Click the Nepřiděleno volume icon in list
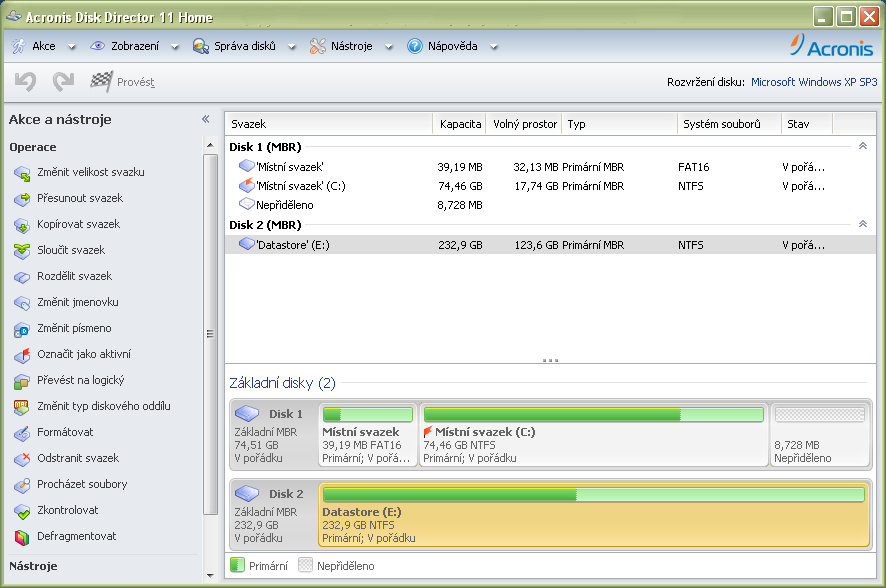Image resolution: width=886 pixels, height=588 pixels. [247, 204]
